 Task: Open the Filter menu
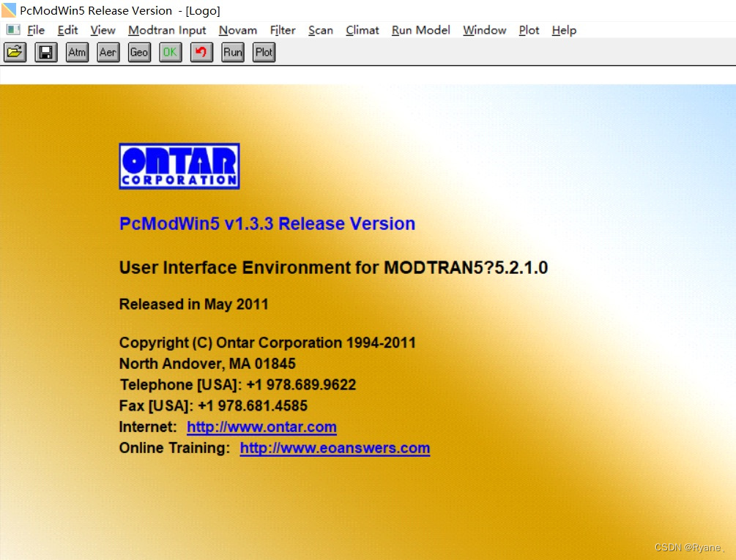(x=283, y=31)
